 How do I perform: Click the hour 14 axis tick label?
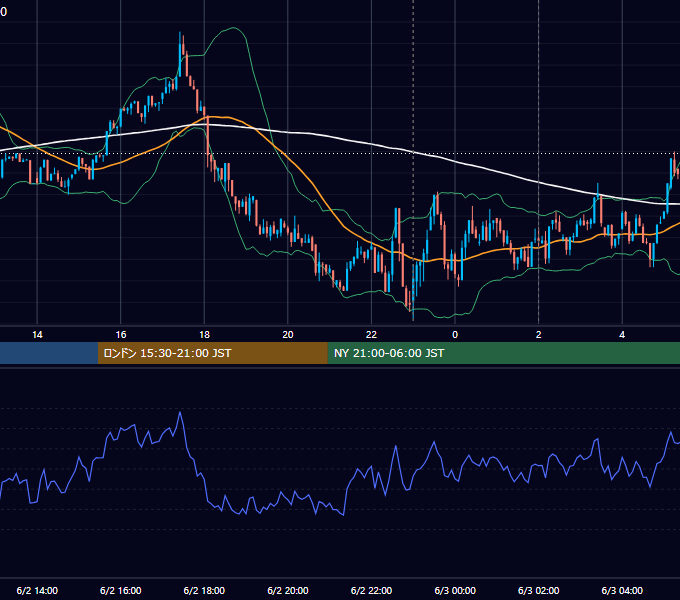tap(37, 335)
